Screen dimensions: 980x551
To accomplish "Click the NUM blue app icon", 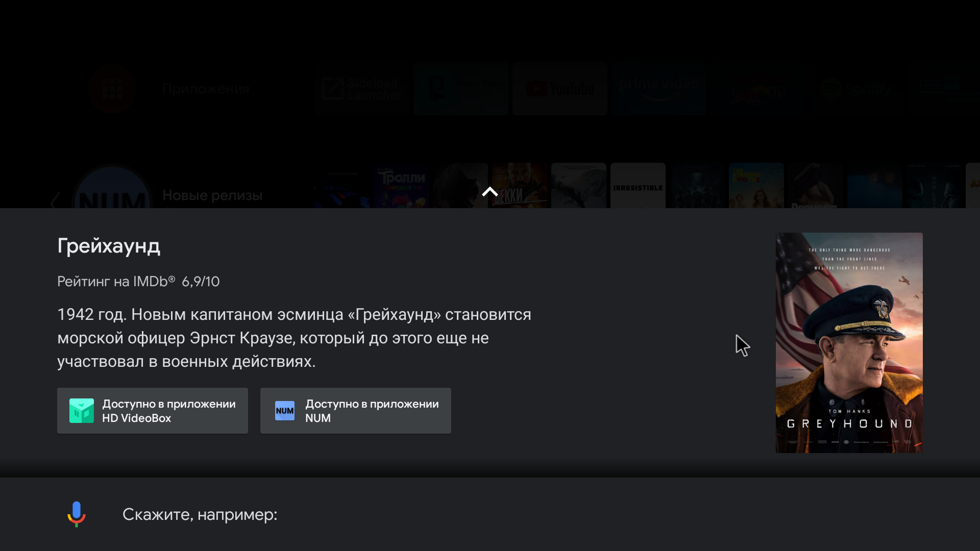I will click(284, 411).
